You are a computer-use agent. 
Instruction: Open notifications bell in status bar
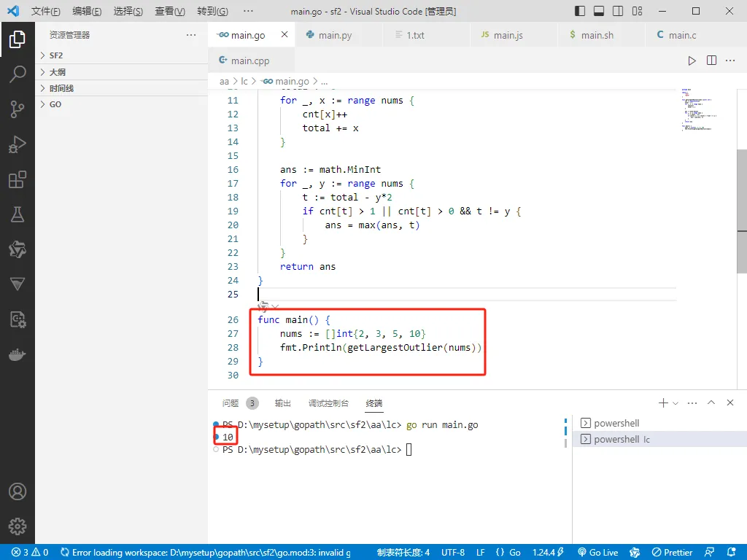(731, 553)
